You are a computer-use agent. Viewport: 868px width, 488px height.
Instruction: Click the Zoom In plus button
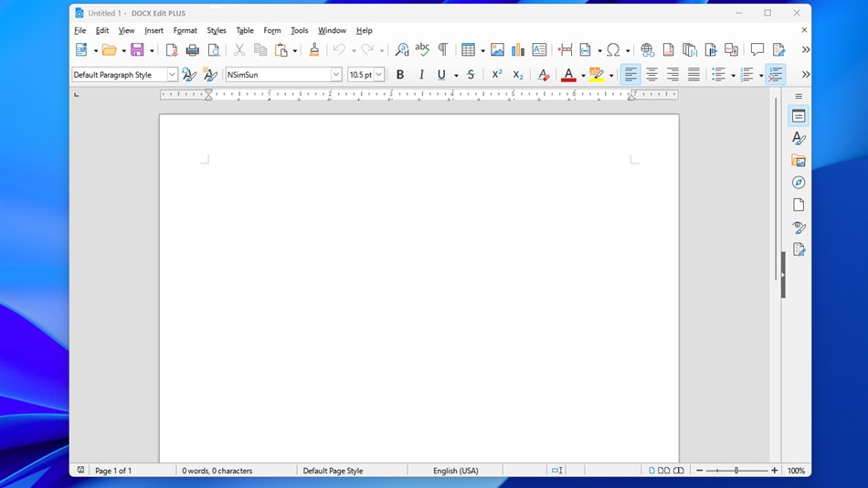click(775, 471)
